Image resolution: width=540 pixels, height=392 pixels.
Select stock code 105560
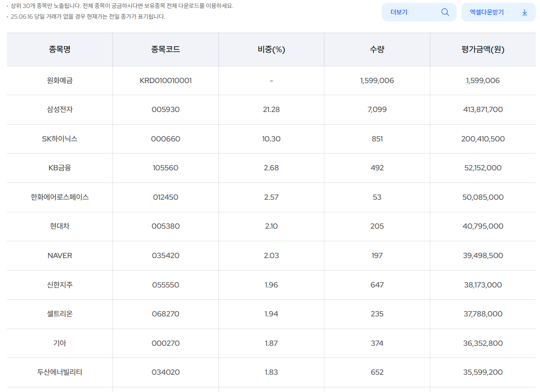coord(166,168)
